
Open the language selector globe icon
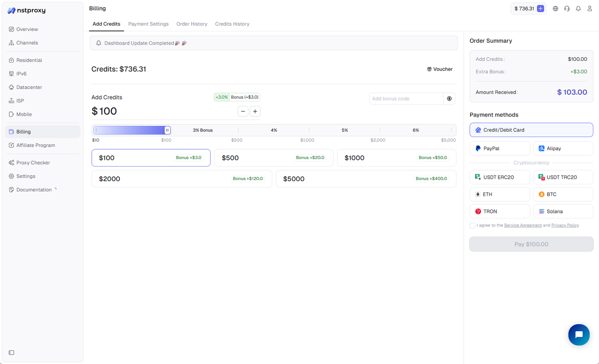pos(555,8)
